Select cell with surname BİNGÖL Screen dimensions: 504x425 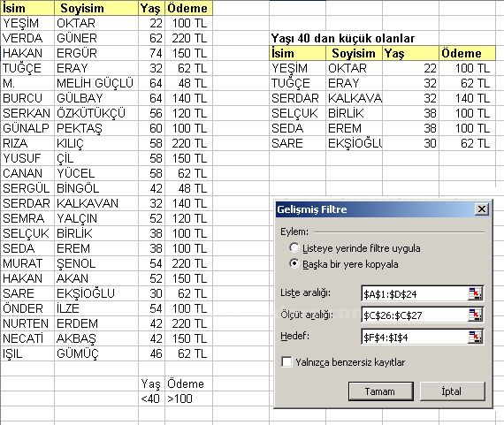tap(96, 188)
